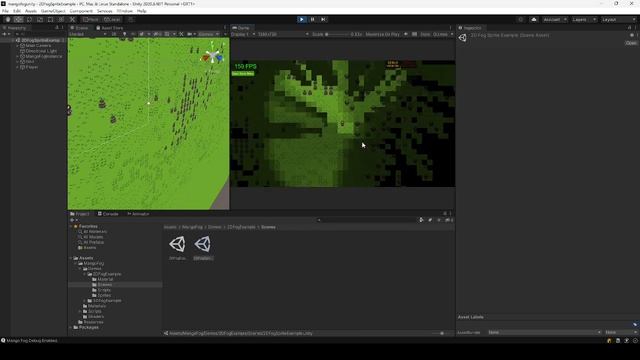The width and height of the screenshot is (640, 360).
Task: Open the Assets menu
Action: click(x=31, y=11)
